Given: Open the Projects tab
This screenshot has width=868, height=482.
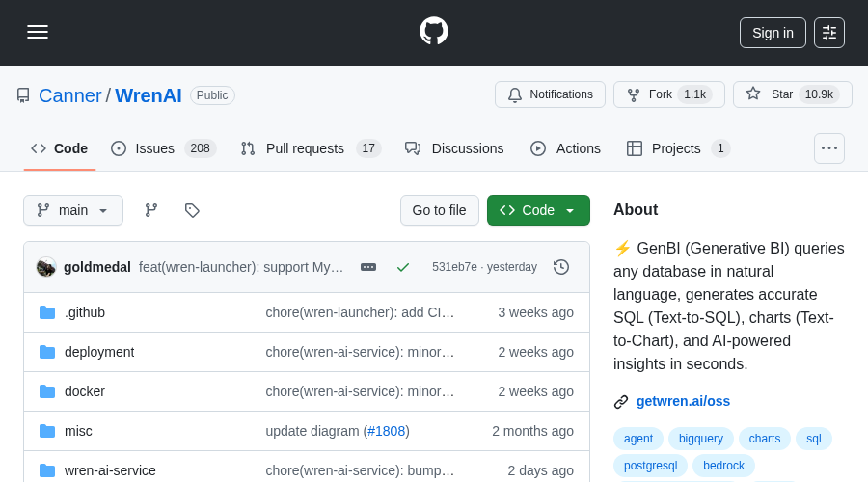Looking at the screenshot, I should [678, 148].
